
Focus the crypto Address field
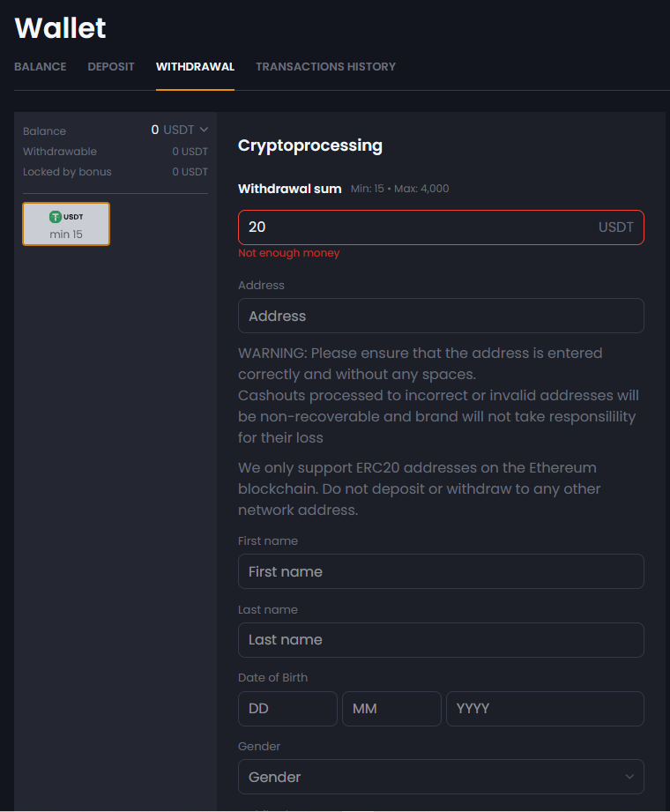[441, 316]
